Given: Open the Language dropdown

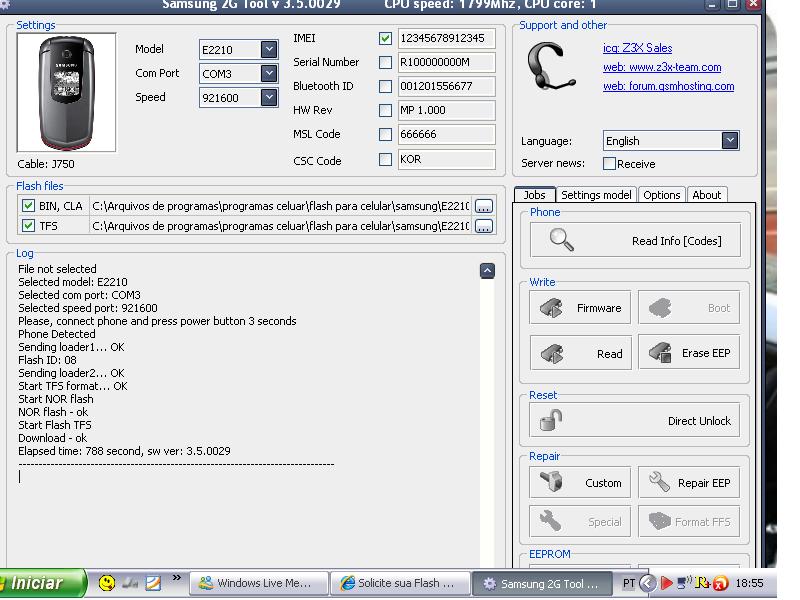Looking at the screenshot, I should pyautogui.click(x=730, y=140).
